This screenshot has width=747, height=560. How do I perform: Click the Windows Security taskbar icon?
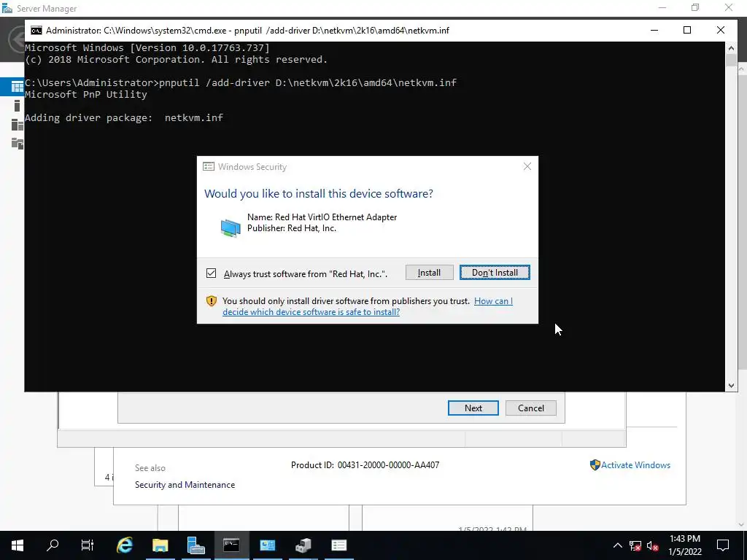tap(338, 545)
